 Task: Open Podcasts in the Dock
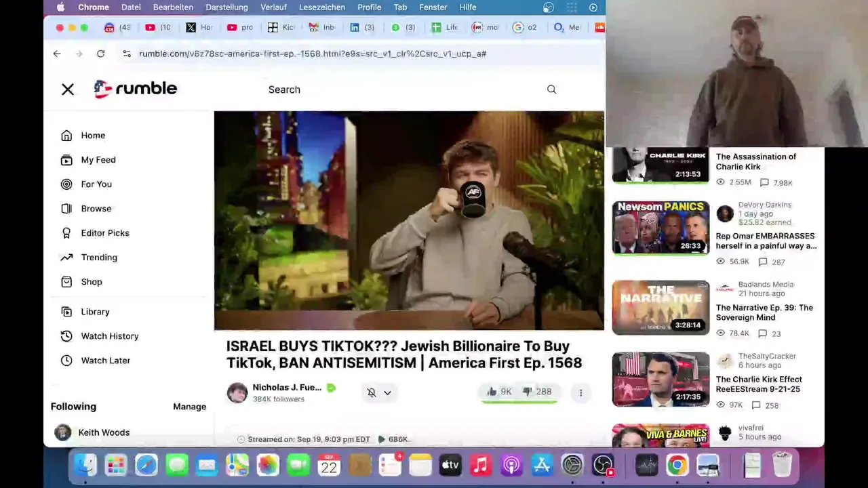pos(511,465)
